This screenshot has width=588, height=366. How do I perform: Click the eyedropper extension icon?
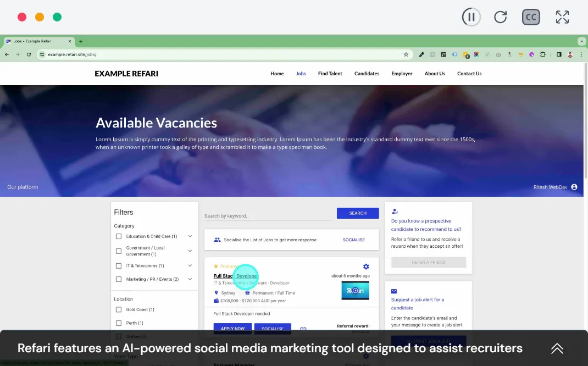pyautogui.click(x=421, y=54)
